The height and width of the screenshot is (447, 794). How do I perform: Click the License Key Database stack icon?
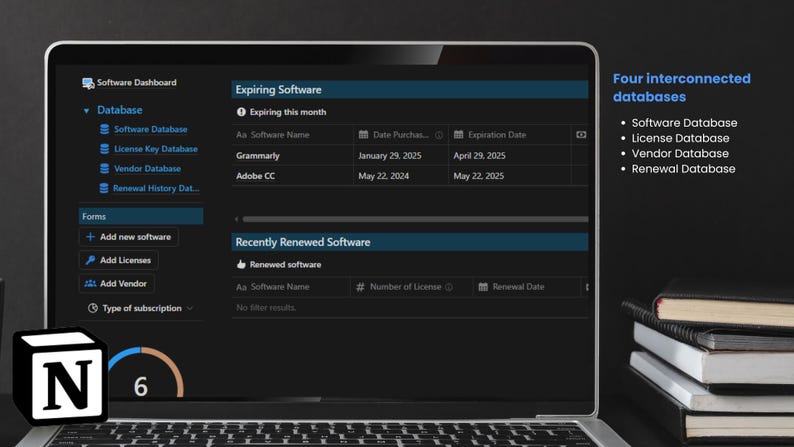pos(104,149)
